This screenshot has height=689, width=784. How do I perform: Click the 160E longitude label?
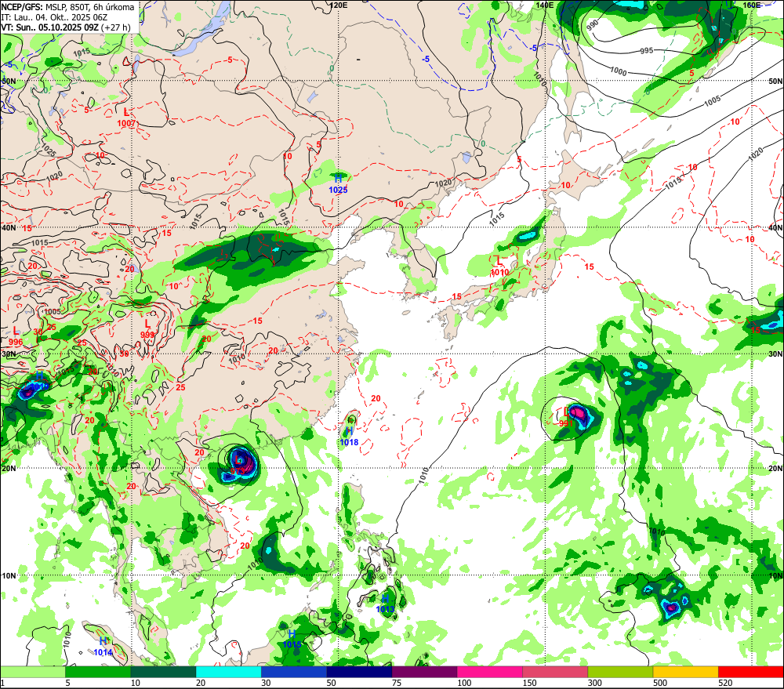752,5
